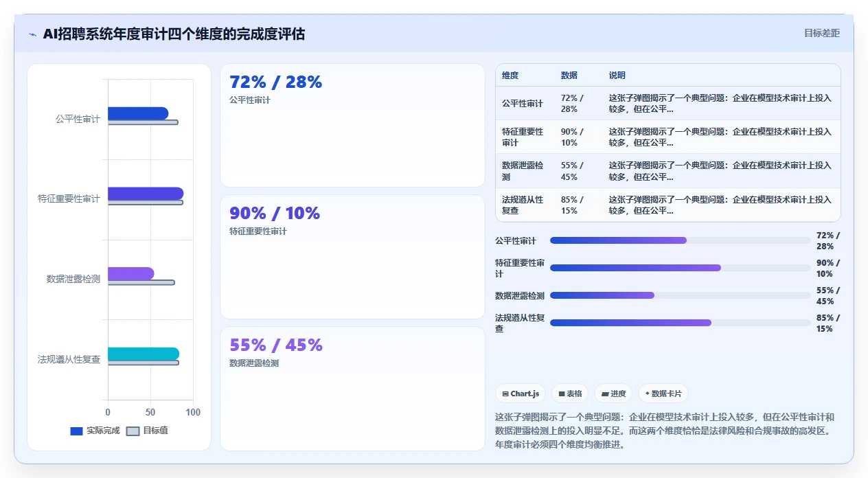Toggle the 目标值 legend swatch
The width and height of the screenshot is (868, 478).
click(x=133, y=431)
